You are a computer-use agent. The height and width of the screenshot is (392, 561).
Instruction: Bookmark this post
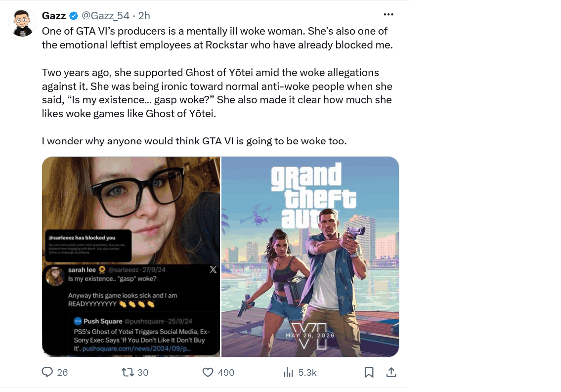point(369,372)
